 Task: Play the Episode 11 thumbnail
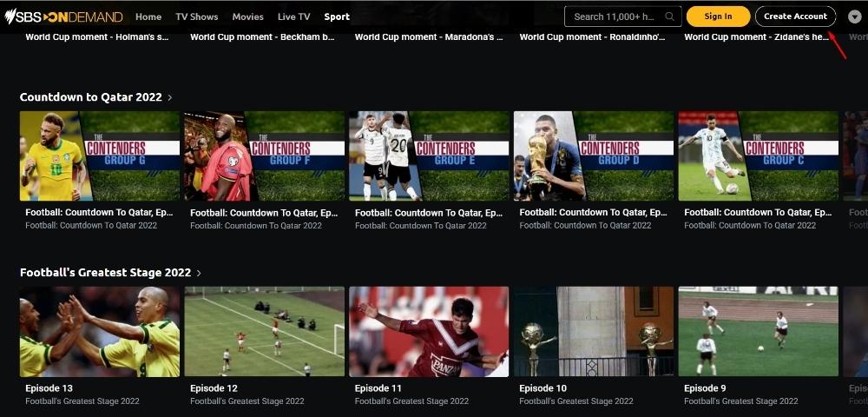[429, 332]
